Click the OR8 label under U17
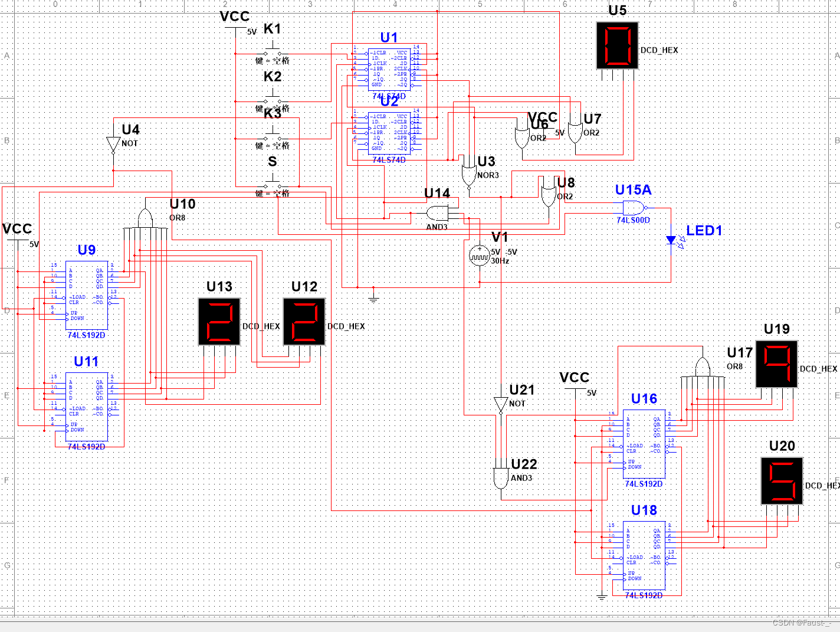This screenshot has width=840, height=632. [735, 366]
